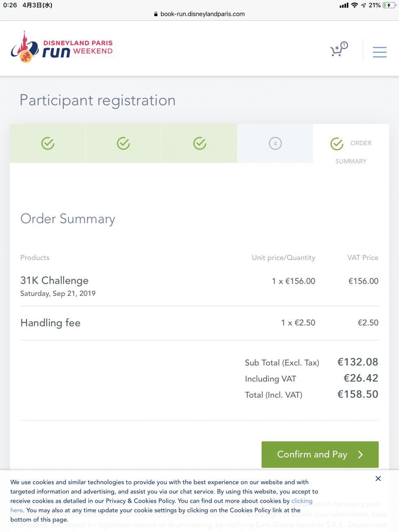
Task: Select the Handling fee row
Action: click(199, 323)
